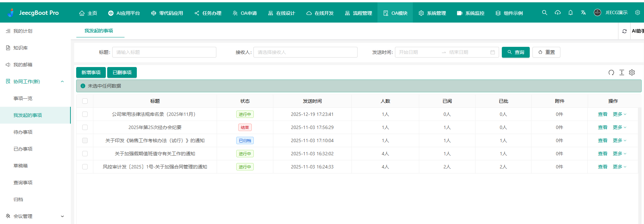Open the cloud download icon in header

click(x=558, y=13)
